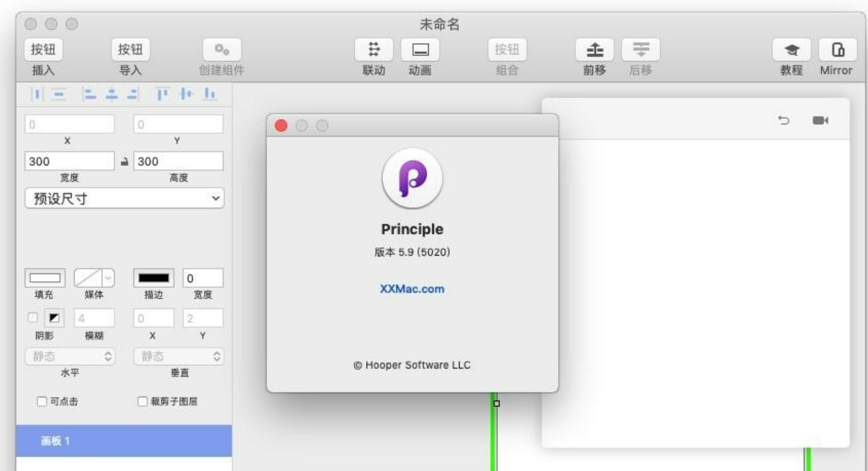Viewport: 868px width, 471px height.
Task: Click the align right edges icon
Action: (x=133, y=94)
